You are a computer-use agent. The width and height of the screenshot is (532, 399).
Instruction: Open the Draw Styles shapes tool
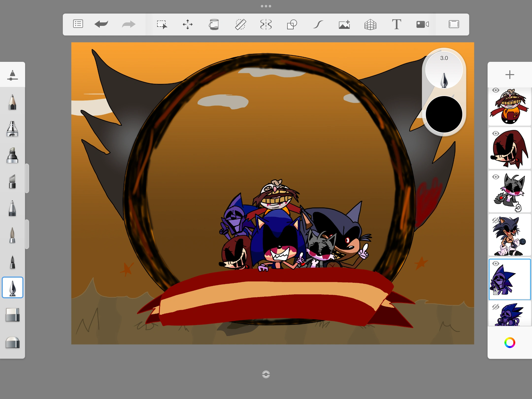click(x=292, y=24)
